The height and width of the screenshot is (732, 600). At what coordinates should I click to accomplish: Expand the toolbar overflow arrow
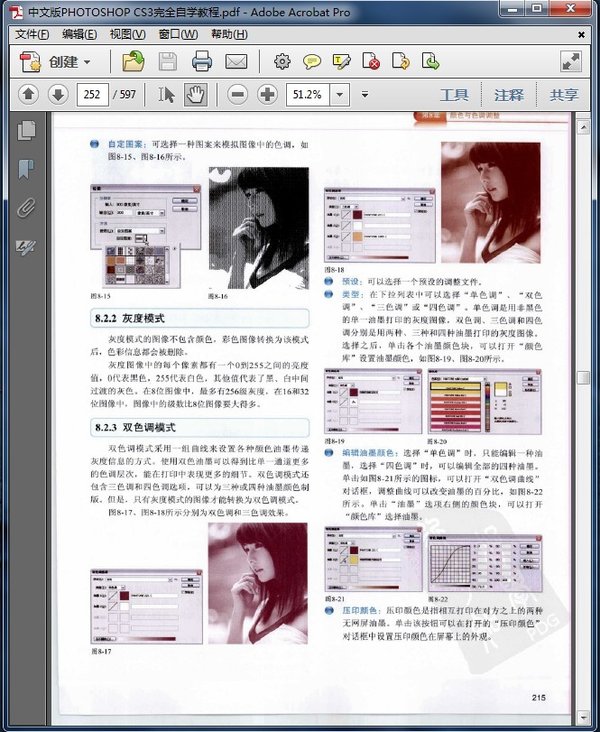click(x=365, y=95)
